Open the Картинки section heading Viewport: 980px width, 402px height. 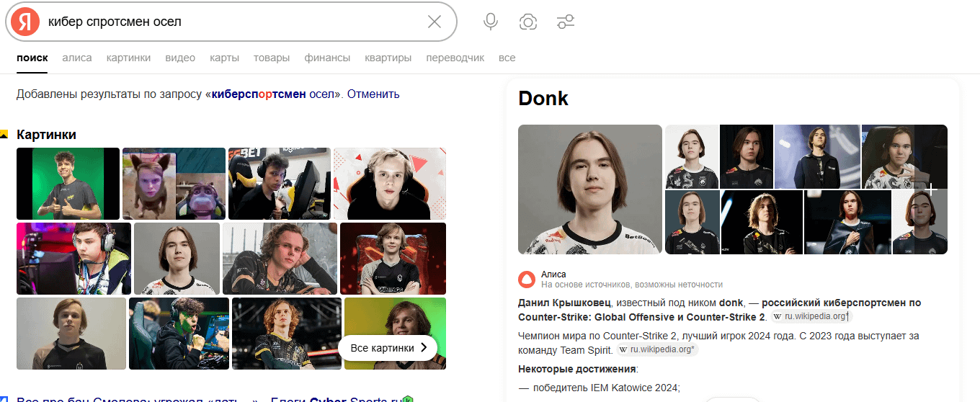click(x=46, y=135)
